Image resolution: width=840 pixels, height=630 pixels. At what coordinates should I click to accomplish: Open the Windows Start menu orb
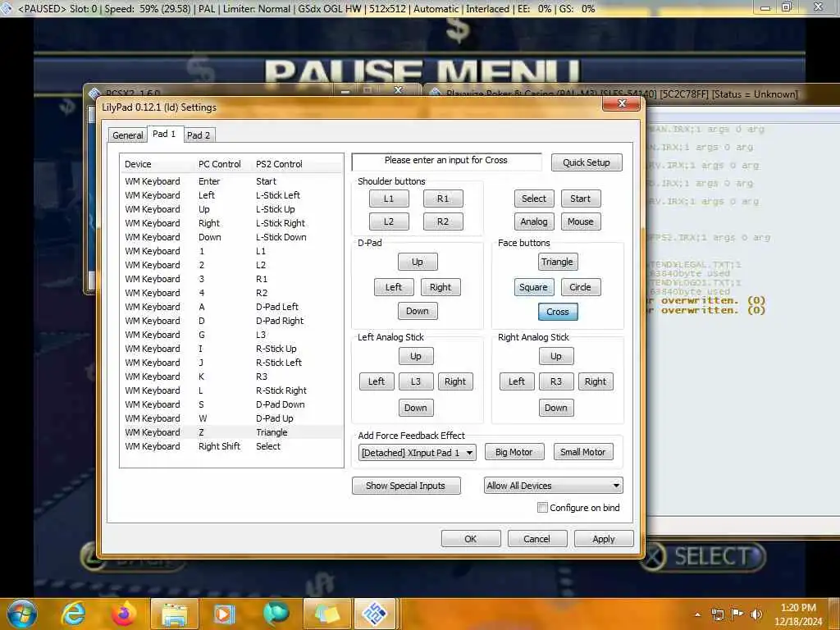click(x=21, y=614)
